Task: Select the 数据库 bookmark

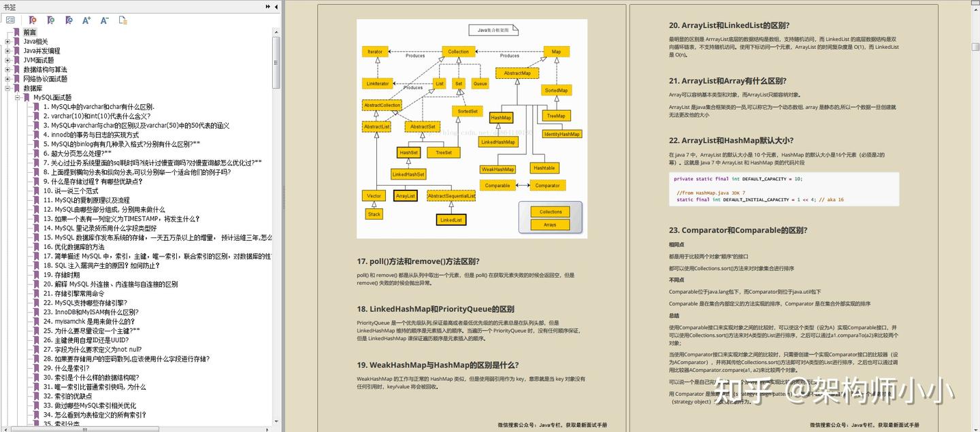Action: tap(33, 88)
